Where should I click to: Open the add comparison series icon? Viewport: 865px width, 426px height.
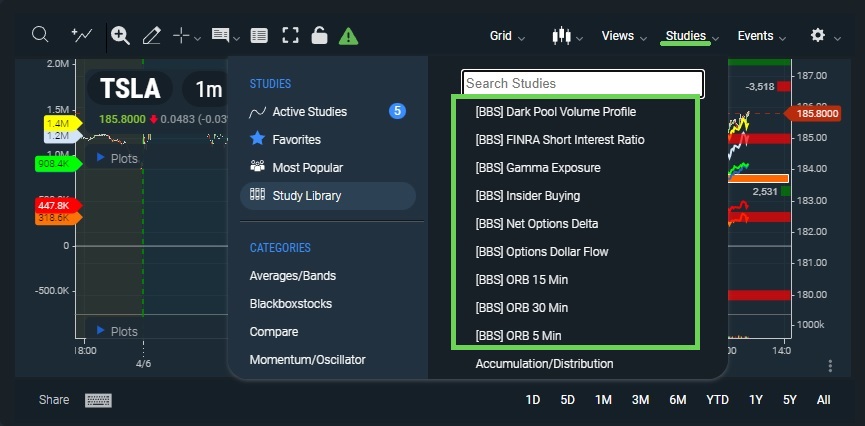point(82,35)
